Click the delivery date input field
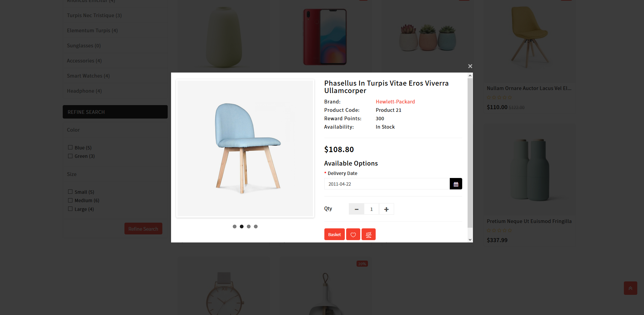The width and height of the screenshot is (644, 315). tap(387, 184)
